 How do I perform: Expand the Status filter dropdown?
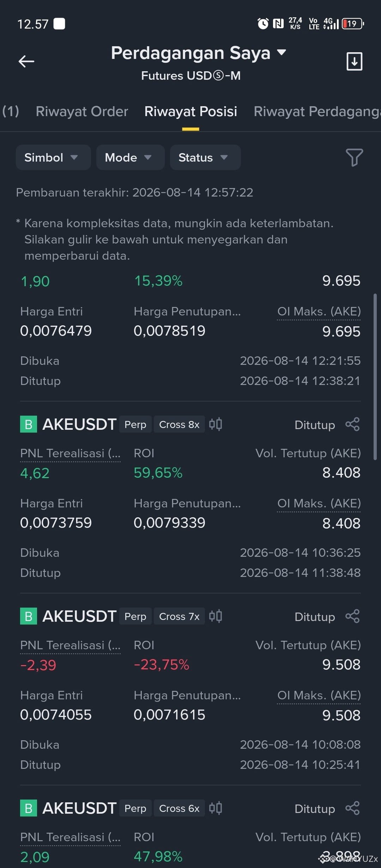tap(205, 157)
